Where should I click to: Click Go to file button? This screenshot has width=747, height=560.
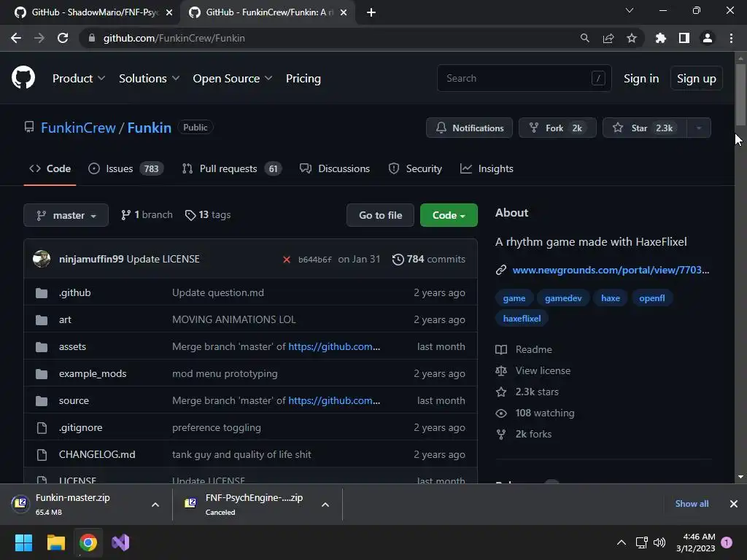pyautogui.click(x=380, y=215)
